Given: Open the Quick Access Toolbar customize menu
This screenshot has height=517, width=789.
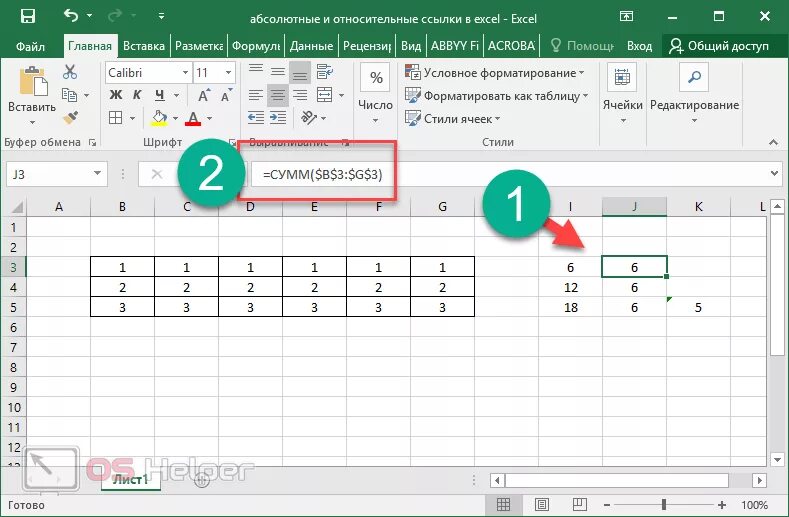Looking at the screenshot, I should coord(161,17).
